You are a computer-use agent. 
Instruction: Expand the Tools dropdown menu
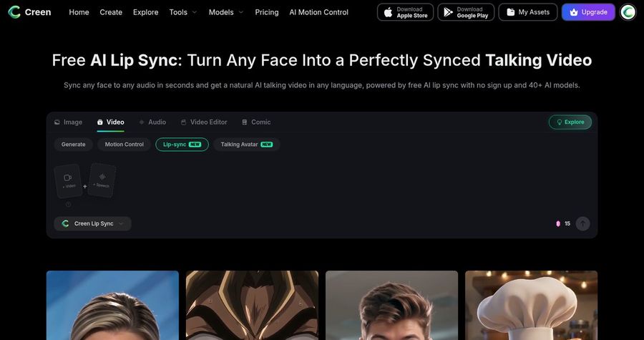click(183, 12)
